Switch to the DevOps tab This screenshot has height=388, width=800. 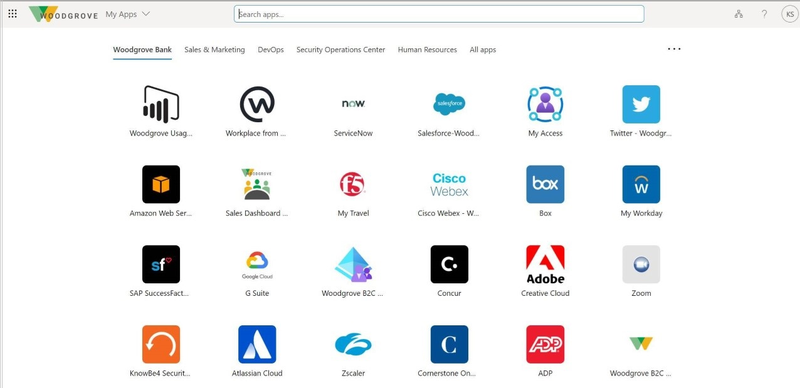270,50
